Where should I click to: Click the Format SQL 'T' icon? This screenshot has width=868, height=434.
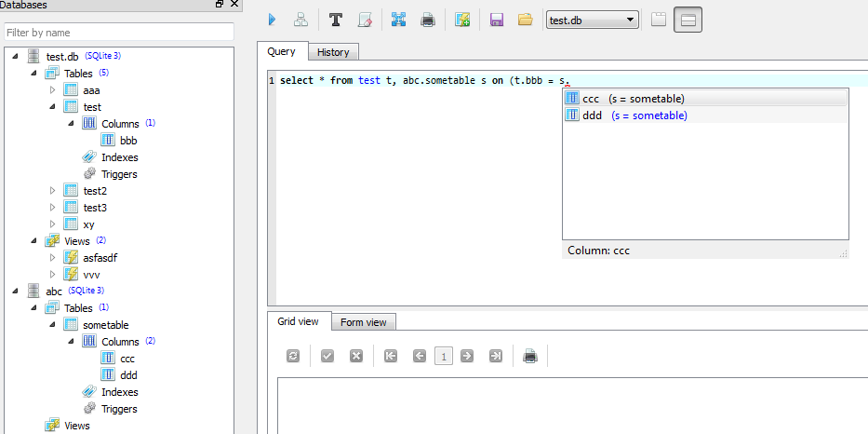click(x=335, y=20)
